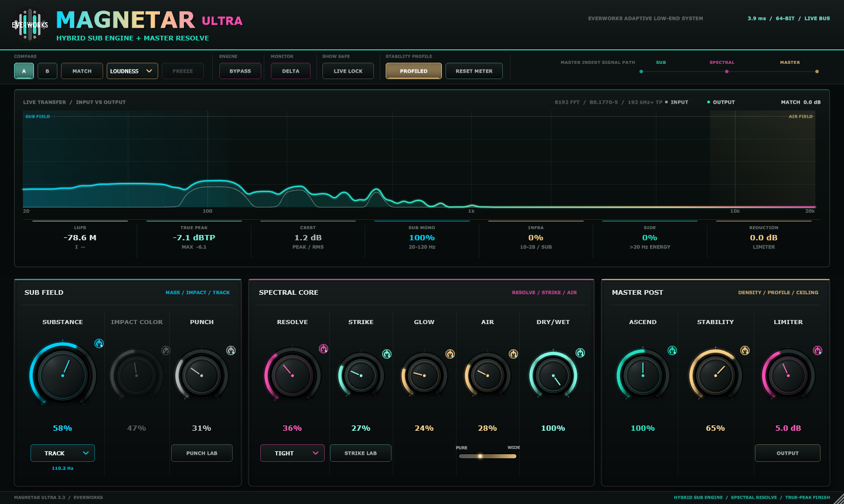The height and width of the screenshot is (504, 844).
Task: Enable LIVE LOCK show safe
Action: coord(348,71)
